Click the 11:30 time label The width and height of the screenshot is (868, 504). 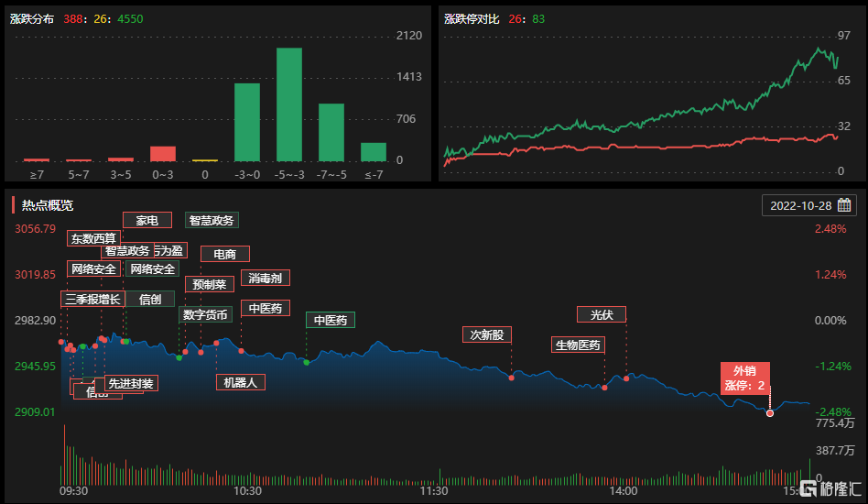[434, 490]
